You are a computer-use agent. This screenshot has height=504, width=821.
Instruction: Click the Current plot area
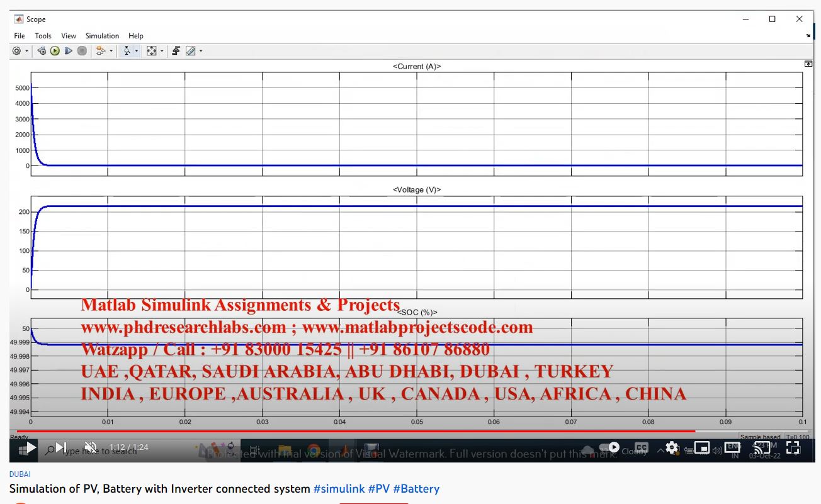(417, 124)
